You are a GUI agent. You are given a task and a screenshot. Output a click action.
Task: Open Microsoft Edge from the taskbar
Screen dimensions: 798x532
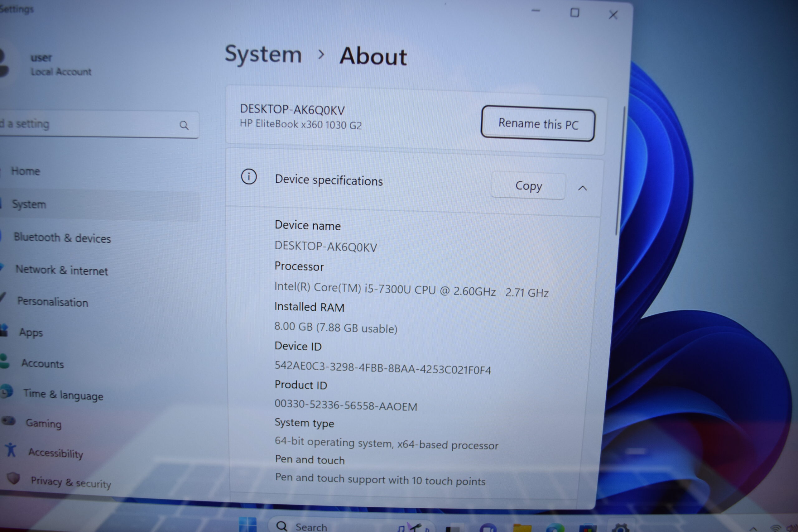click(x=555, y=528)
